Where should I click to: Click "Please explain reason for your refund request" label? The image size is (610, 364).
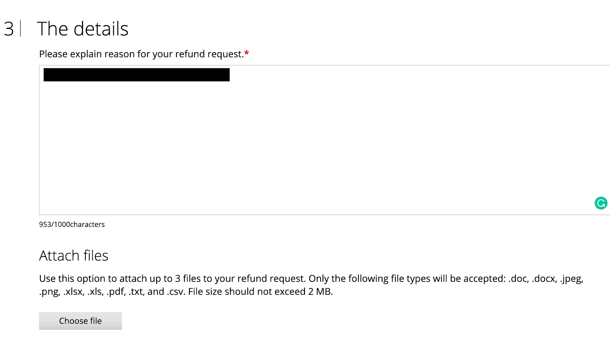[x=141, y=54]
